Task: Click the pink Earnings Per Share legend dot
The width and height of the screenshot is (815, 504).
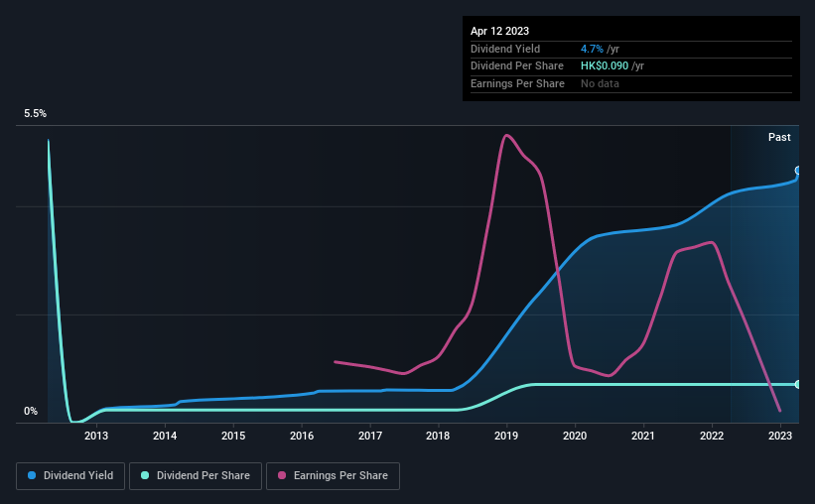Action: point(282,475)
